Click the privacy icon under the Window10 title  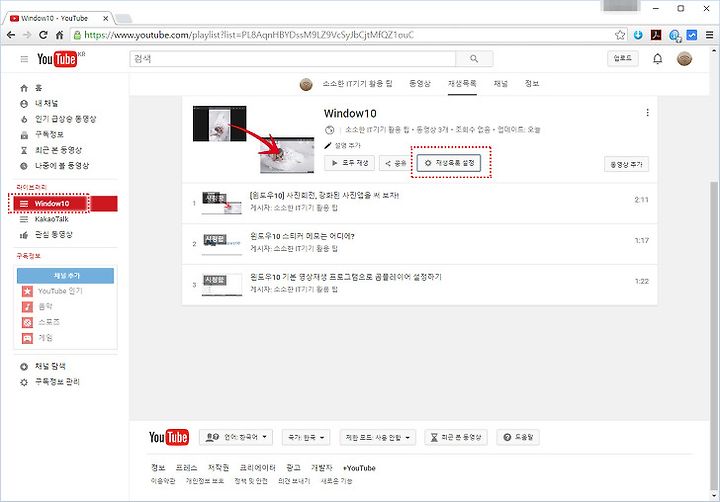(x=329, y=130)
